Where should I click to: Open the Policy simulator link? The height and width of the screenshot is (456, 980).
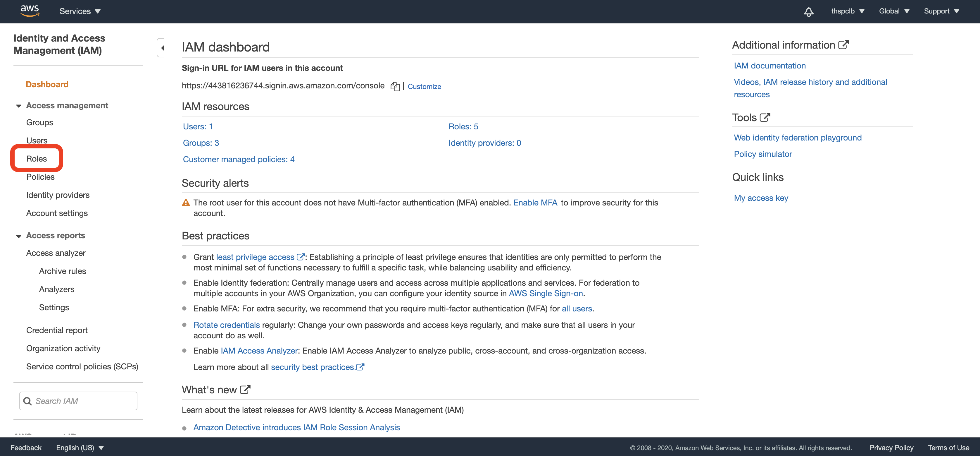[763, 154]
